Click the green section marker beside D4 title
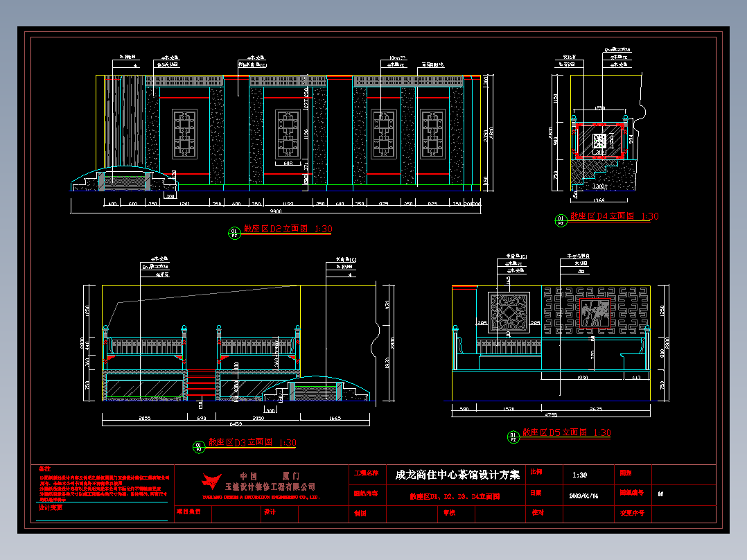The image size is (747, 560). pyautogui.click(x=561, y=220)
